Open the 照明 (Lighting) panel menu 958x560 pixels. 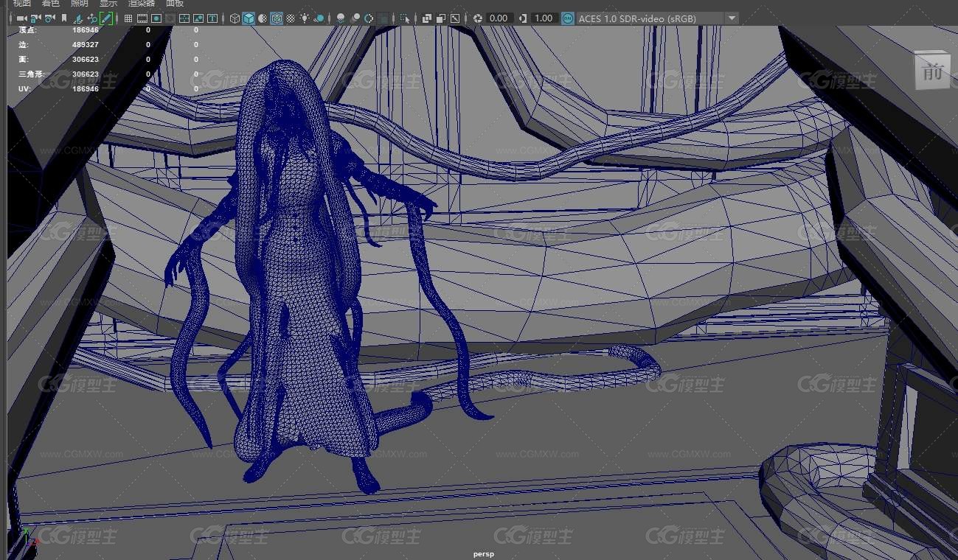[79, 3]
